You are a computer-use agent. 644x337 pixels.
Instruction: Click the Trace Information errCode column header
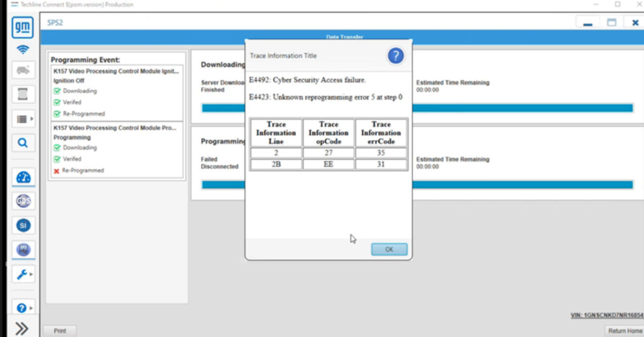pyautogui.click(x=381, y=133)
